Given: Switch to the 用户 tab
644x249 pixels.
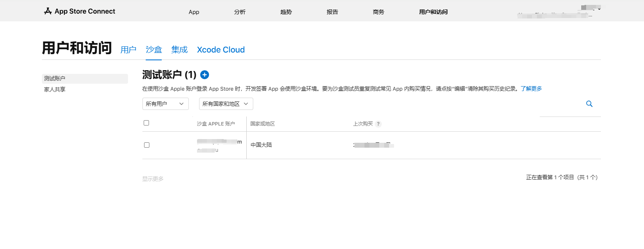Looking at the screenshot, I should click(x=128, y=50).
